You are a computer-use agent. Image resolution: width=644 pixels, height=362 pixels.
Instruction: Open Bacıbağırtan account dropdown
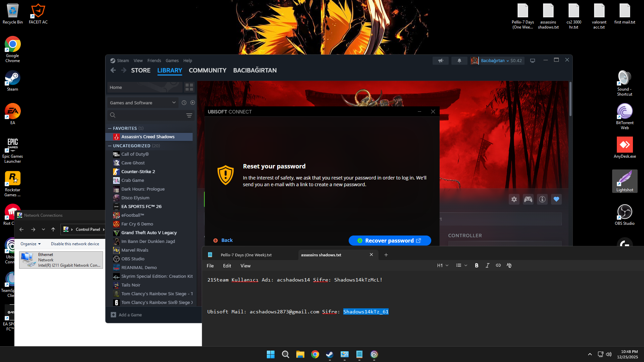tap(497, 61)
